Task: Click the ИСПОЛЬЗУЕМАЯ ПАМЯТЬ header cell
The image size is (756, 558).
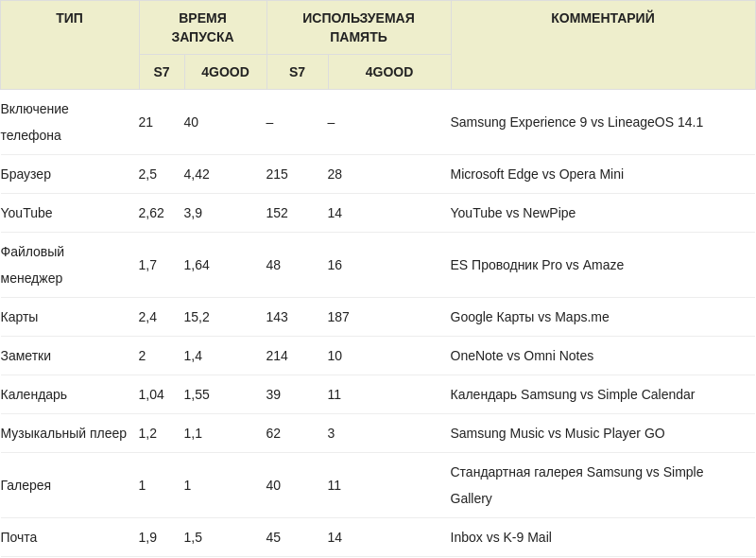Action: (x=358, y=27)
